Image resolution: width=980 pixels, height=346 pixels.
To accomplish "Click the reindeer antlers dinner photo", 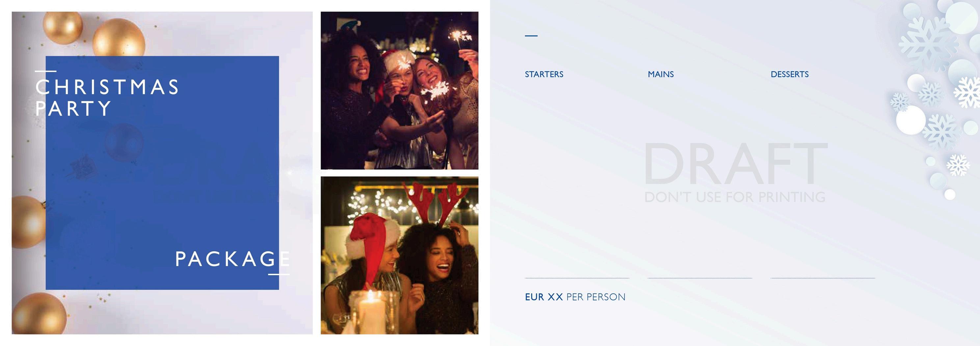I will tap(399, 255).
